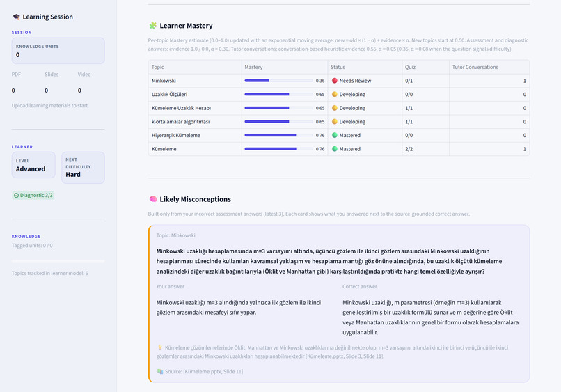Click the Mastered status in Kümeleme row
Screen dimensions: 561x392
(x=350, y=149)
